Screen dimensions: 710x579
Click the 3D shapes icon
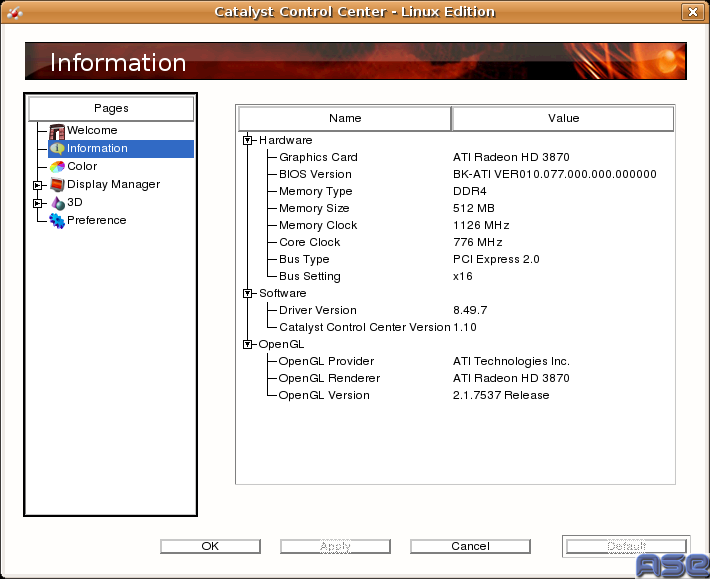tap(58, 203)
